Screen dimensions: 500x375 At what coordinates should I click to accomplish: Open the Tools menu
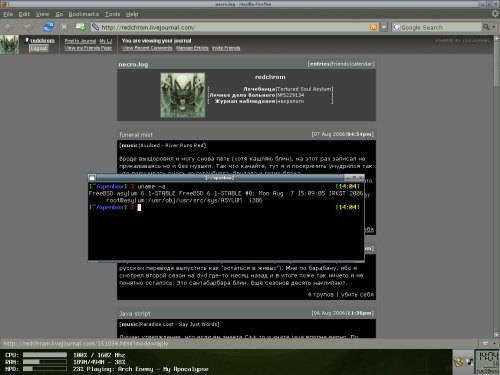pyautogui.click(x=112, y=14)
